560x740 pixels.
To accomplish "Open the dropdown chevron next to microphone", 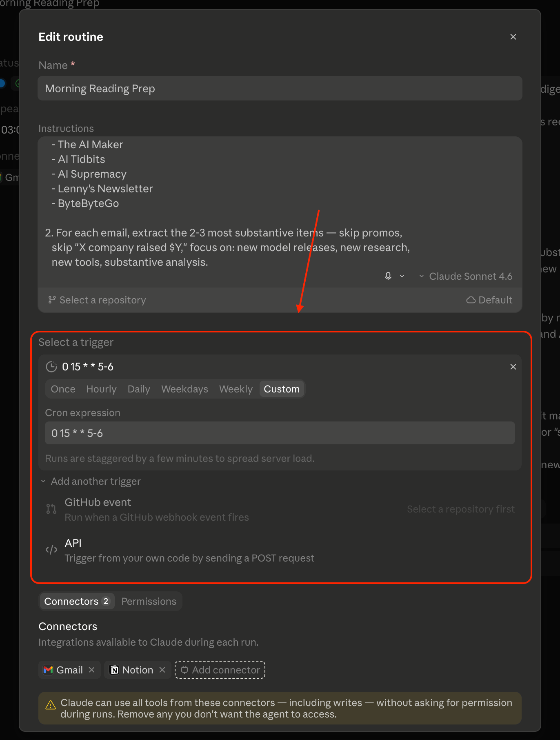I will tap(402, 276).
